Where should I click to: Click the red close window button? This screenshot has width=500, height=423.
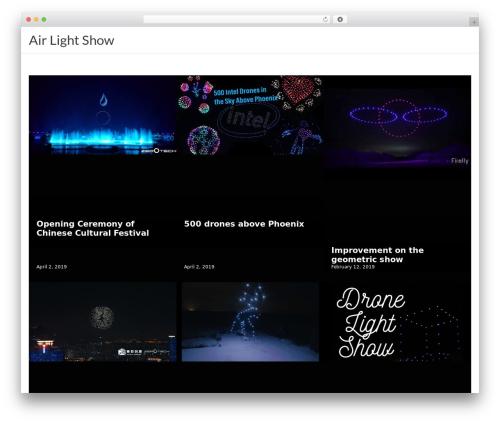pyautogui.click(x=29, y=19)
